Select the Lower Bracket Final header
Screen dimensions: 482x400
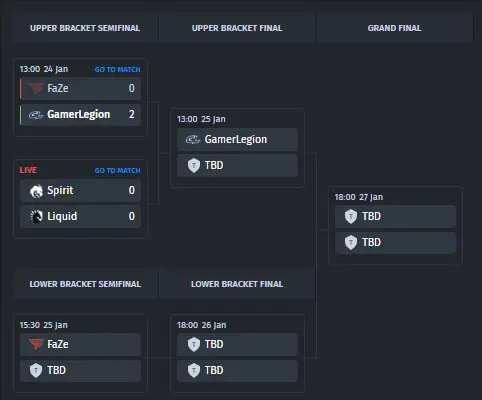[237, 284]
